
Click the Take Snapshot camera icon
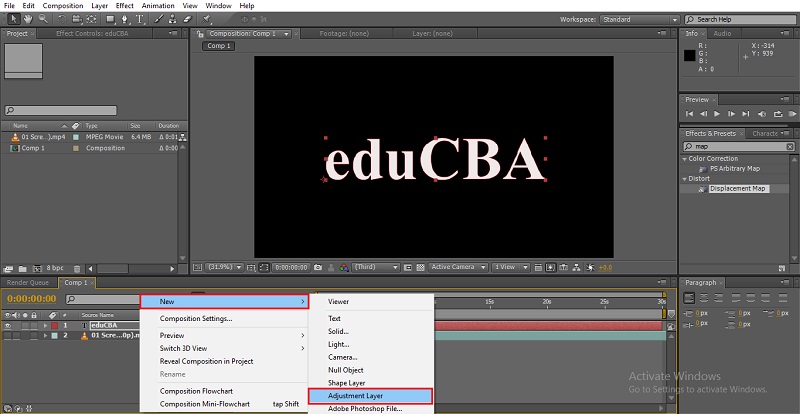point(318,267)
